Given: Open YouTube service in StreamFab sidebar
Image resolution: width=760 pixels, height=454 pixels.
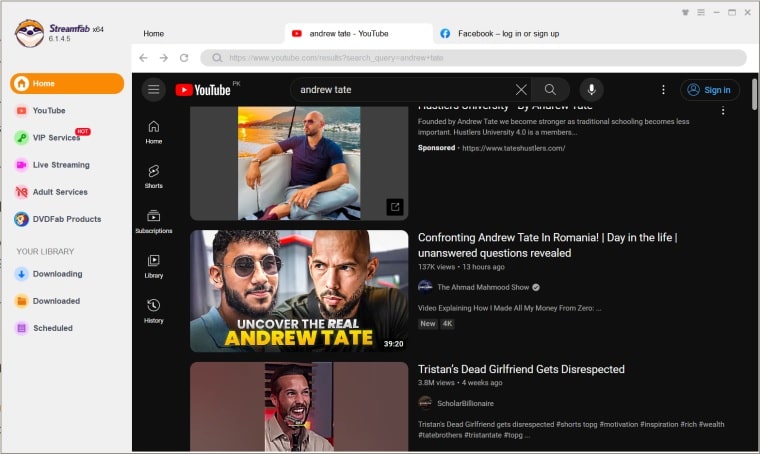Looking at the screenshot, I should pyautogui.click(x=48, y=110).
